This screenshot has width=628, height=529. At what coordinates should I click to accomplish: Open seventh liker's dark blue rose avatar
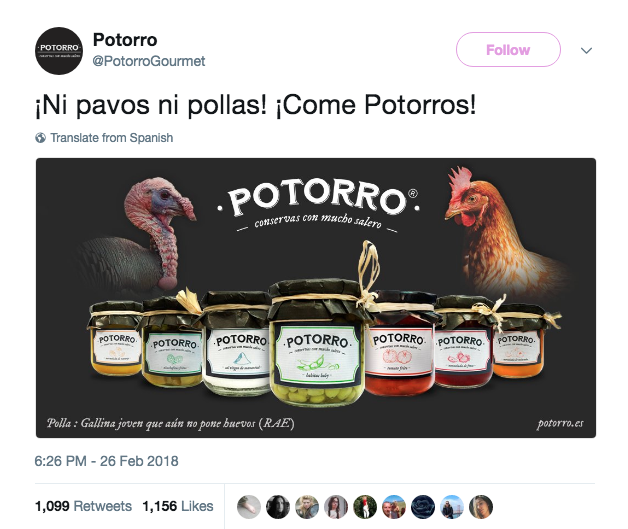pos(423,507)
